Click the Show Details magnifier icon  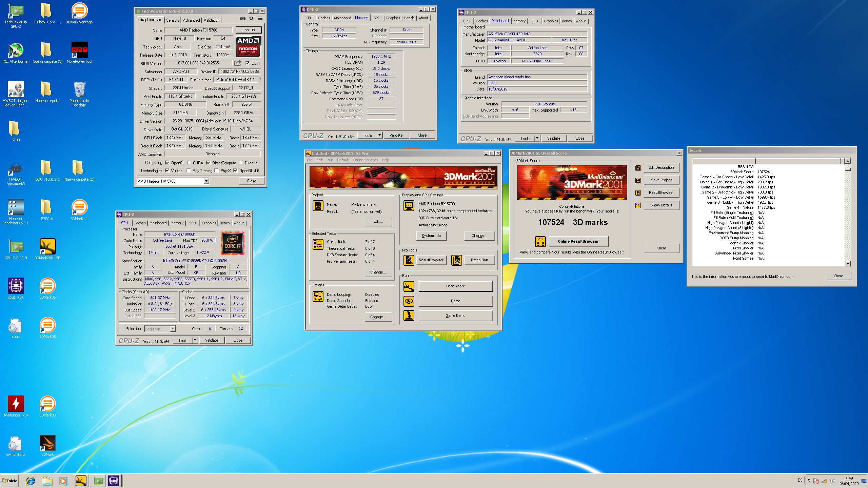click(638, 205)
